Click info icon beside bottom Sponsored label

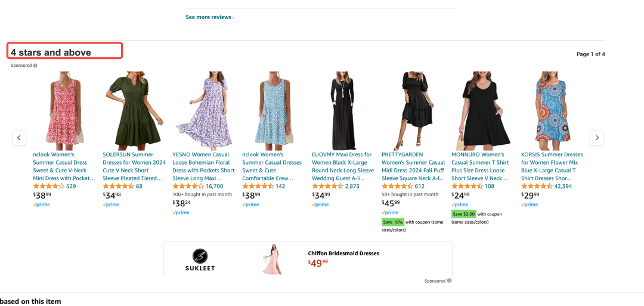pos(449,280)
